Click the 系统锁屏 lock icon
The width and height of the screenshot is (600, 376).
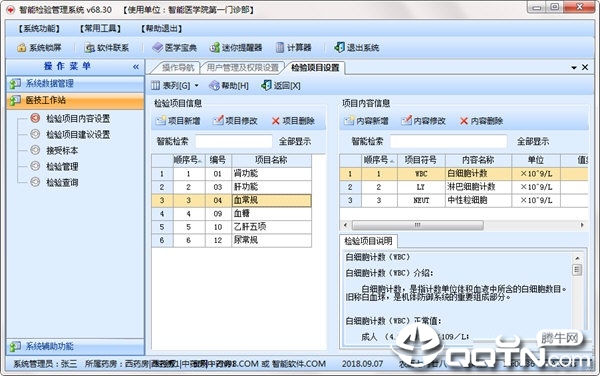click(x=21, y=48)
